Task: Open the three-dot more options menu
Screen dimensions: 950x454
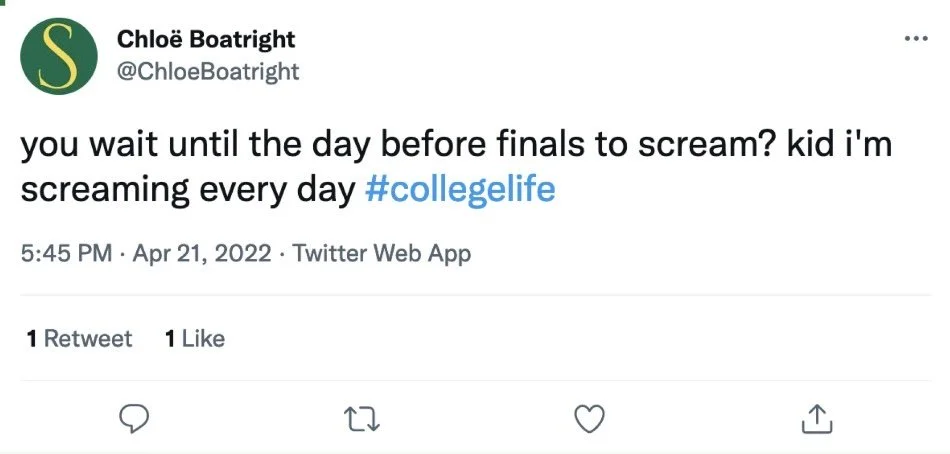Action: pyautogui.click(x=915, y=39)
